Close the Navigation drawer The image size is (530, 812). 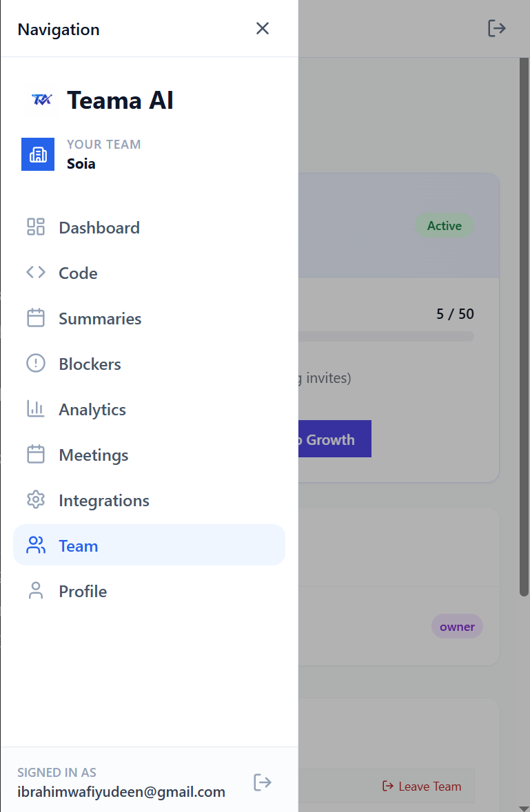263,28
